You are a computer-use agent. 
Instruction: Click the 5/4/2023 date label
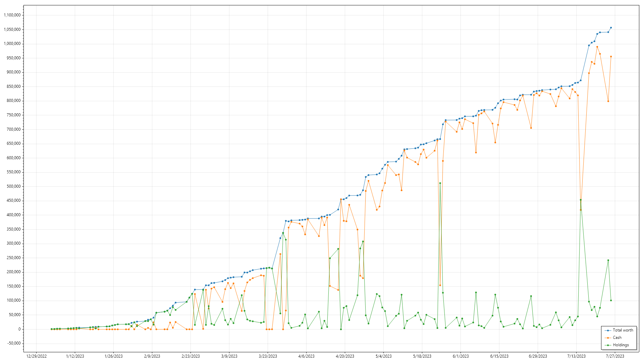tap(383, 356)
